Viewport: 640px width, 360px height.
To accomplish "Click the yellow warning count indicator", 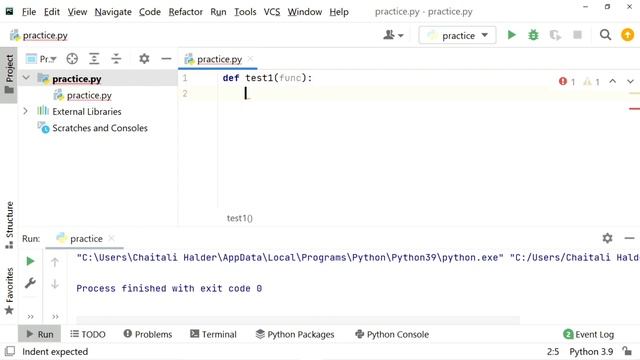I will tap(591, 82).
